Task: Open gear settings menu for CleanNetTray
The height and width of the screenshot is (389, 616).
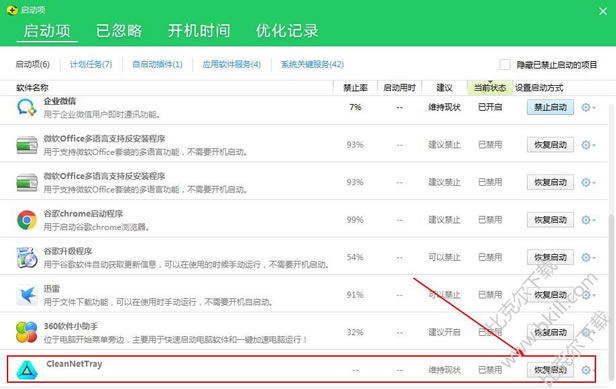Action: tap(587, 370)
